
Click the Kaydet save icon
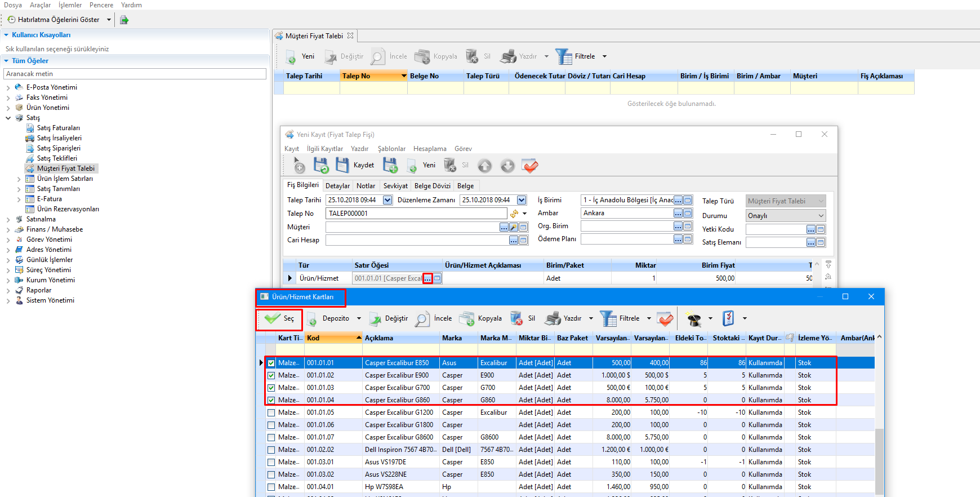[x=342, y=165]
